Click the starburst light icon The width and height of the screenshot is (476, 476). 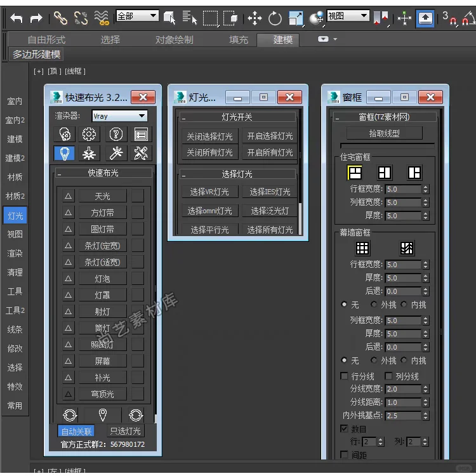point(89,154)
